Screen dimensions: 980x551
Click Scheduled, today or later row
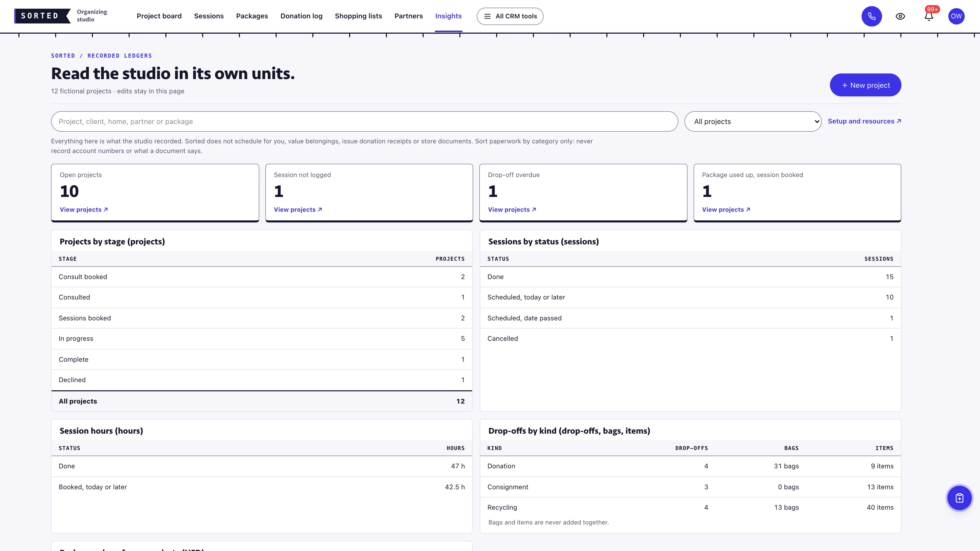click(690, 297)
